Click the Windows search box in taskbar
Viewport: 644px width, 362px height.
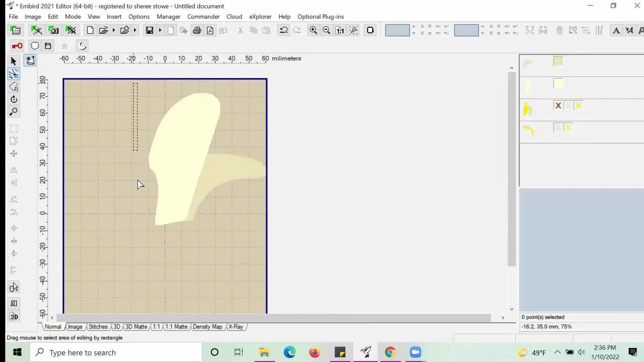click(x=116, y=352)
